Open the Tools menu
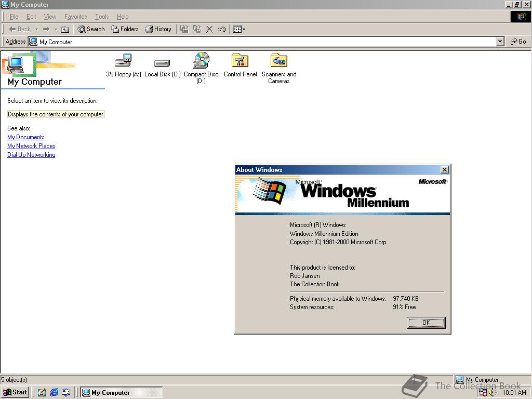The width and height of the screenshot is (532, 399). (102, 17)
